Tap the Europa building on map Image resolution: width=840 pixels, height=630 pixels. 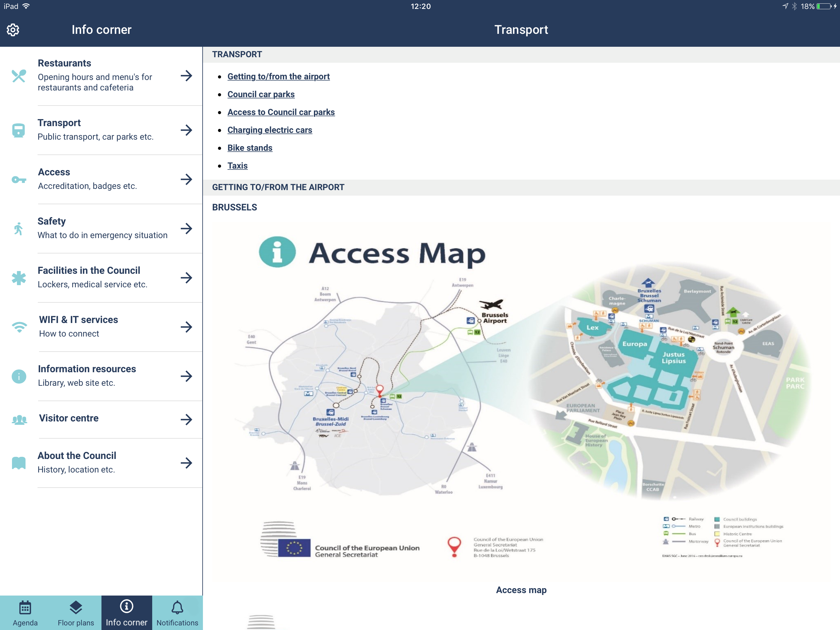click(635, 344)
